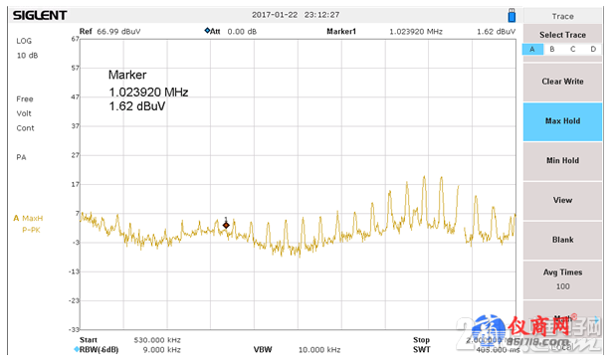Click the Trace menu header
The width and height of the screenshot is (615, 364).
pos(562,17)
